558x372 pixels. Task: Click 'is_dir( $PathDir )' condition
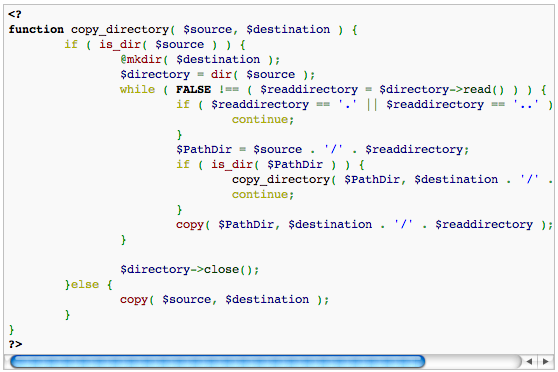coord(273,164)
